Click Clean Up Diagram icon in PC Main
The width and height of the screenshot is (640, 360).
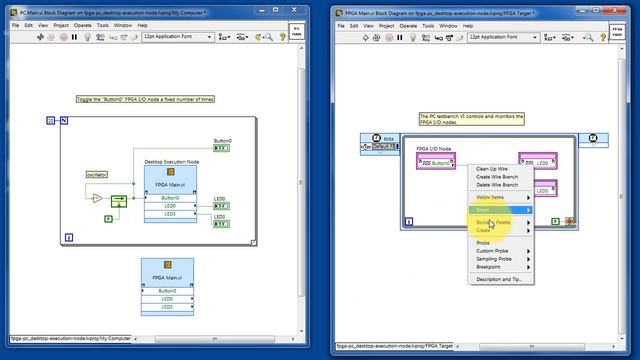258,37
